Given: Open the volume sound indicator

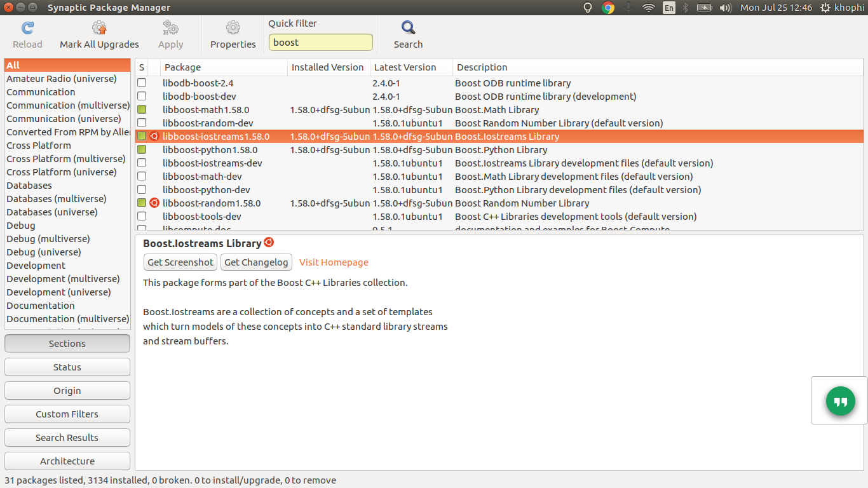Looking at the screenshot, I should click(725, 8).
